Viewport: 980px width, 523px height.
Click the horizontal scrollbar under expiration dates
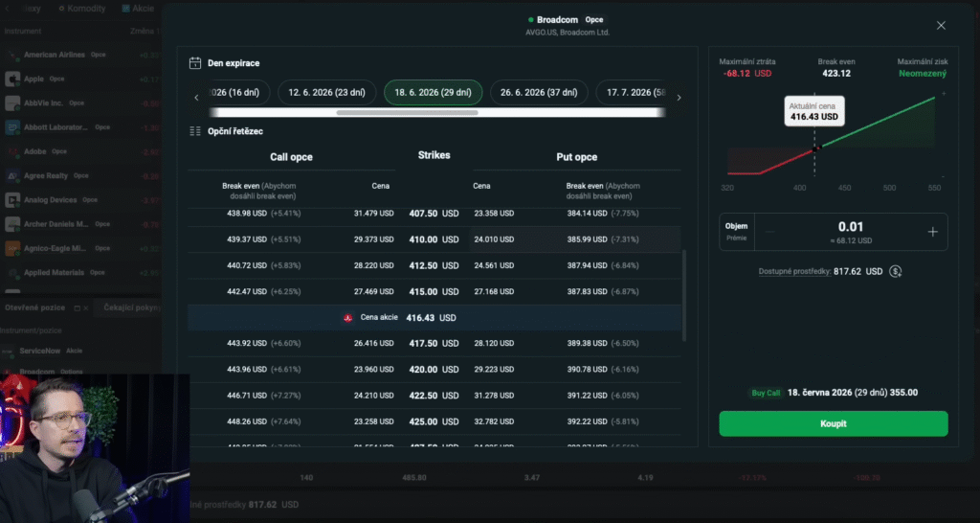point(407,113)
